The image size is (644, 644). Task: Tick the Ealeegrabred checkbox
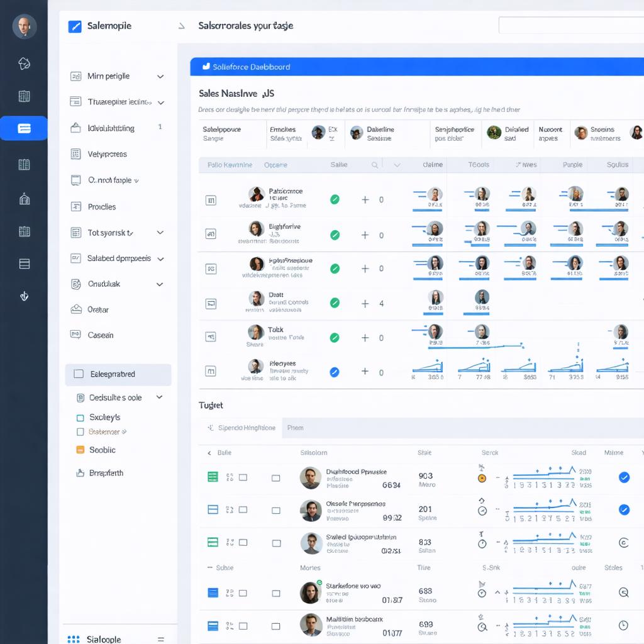(79, 374)
